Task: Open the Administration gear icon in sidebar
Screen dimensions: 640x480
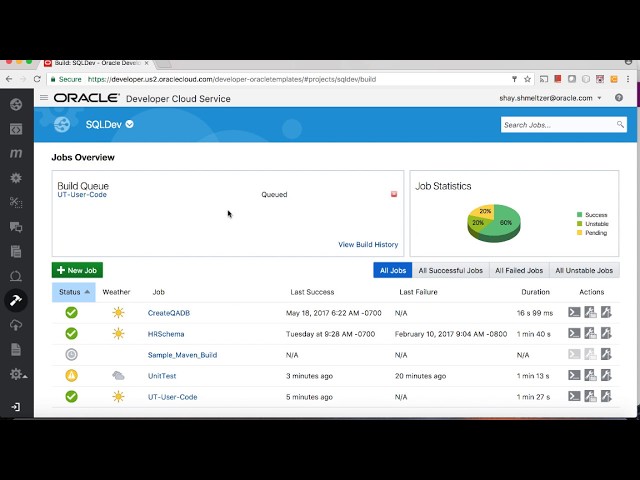Action: (x=16, y=374)
